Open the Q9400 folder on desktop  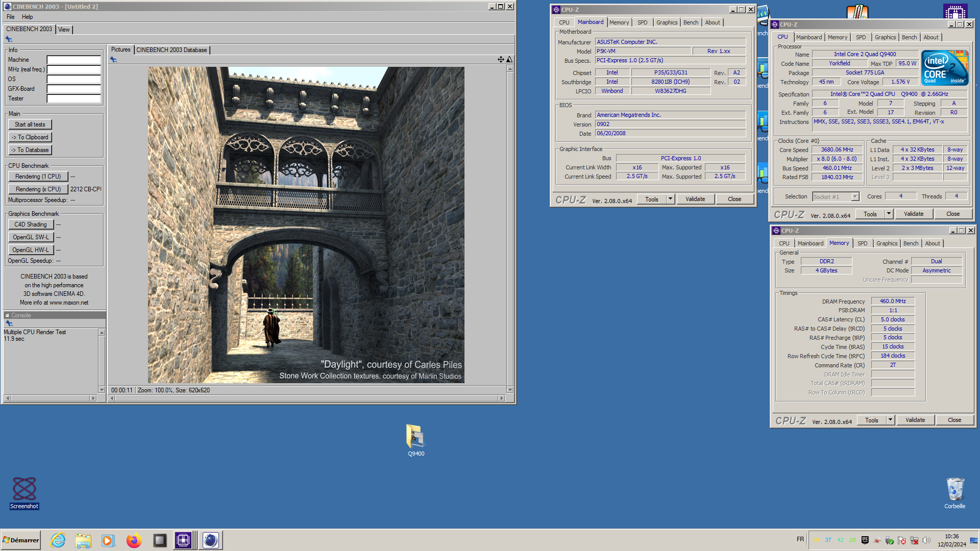415,440
